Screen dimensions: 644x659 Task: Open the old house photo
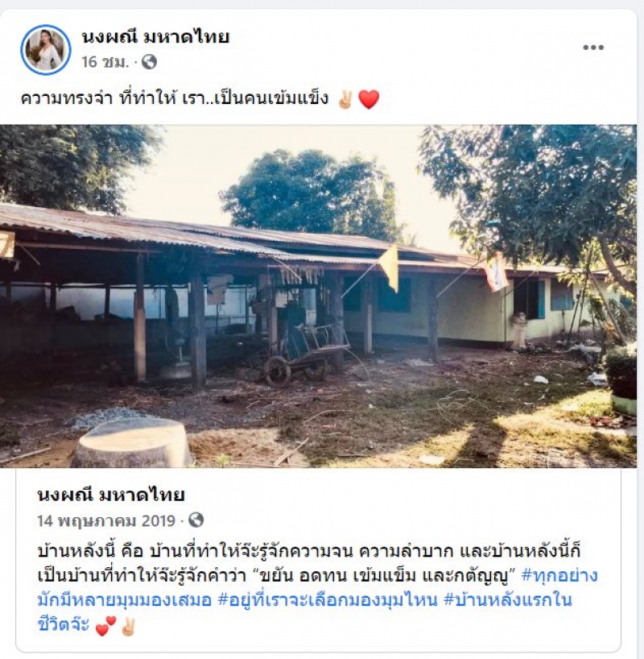(x=318, y=296)
